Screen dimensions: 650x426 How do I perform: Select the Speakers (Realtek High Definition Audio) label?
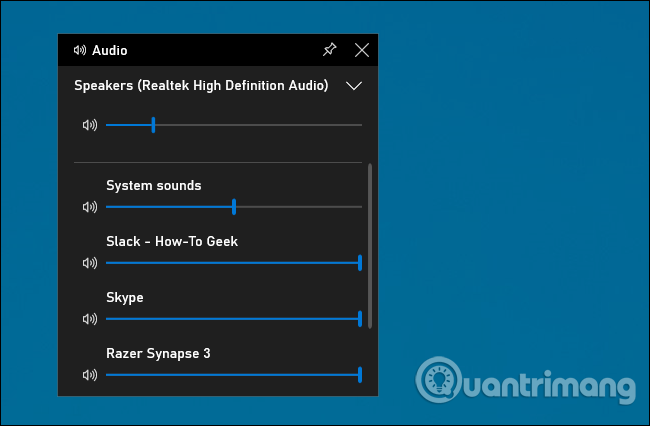pyautogui.click(x=201, y=85)
